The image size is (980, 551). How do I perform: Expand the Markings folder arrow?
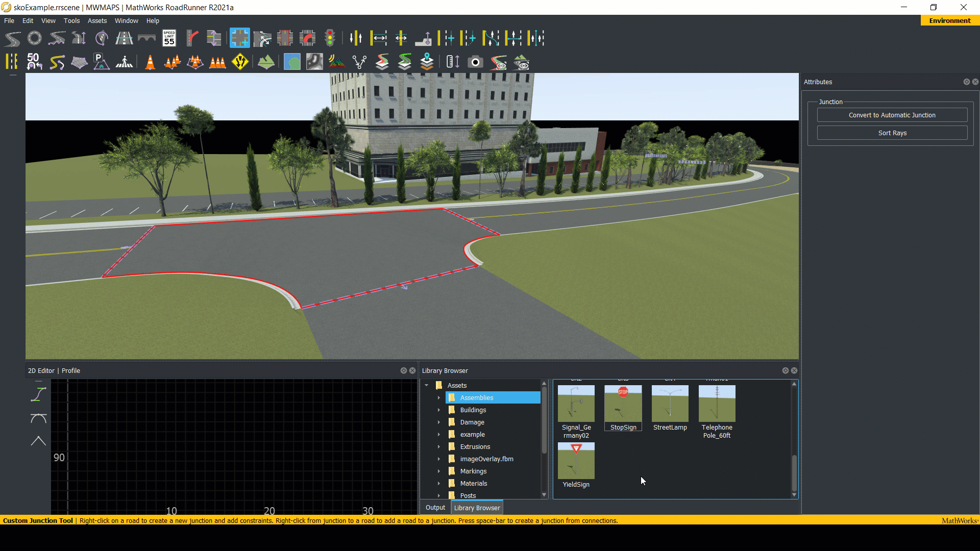438,471
